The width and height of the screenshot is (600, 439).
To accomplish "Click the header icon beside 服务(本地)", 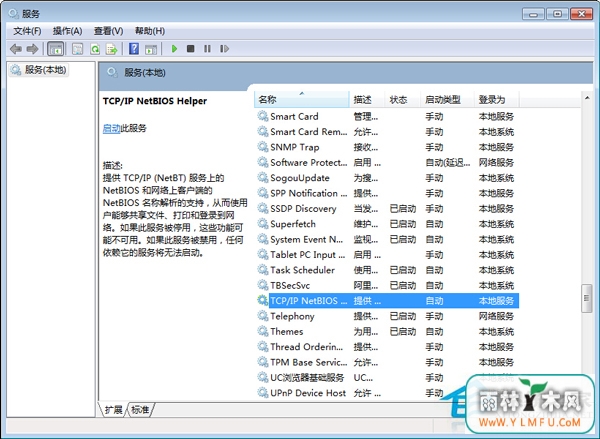I will tap(112, 72).
